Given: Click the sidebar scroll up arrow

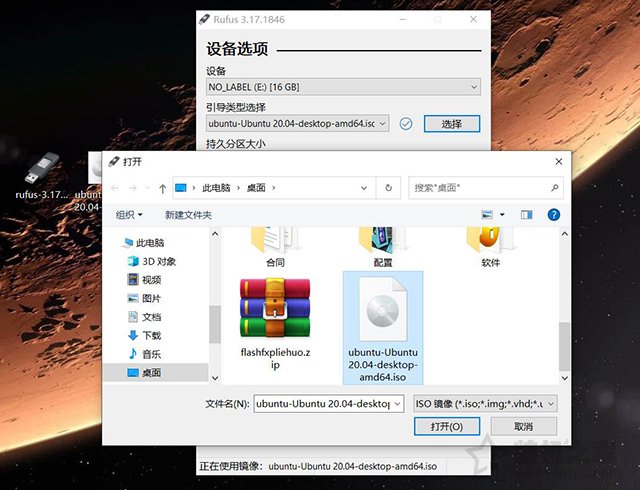Looking at the screenshot, I should [215, 234].
